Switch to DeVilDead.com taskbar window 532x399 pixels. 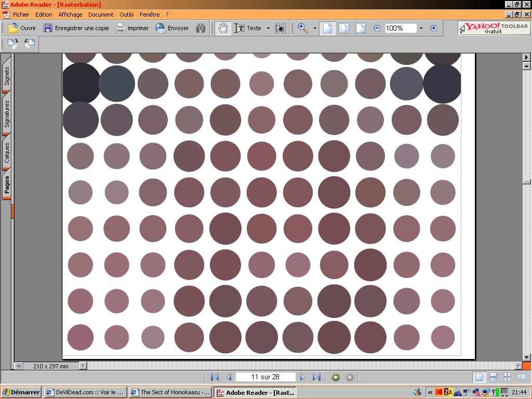click(86, 392)
